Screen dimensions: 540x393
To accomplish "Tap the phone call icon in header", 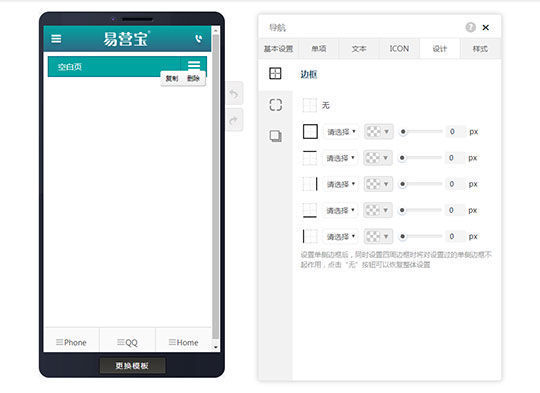I will (x=199, y=39).
